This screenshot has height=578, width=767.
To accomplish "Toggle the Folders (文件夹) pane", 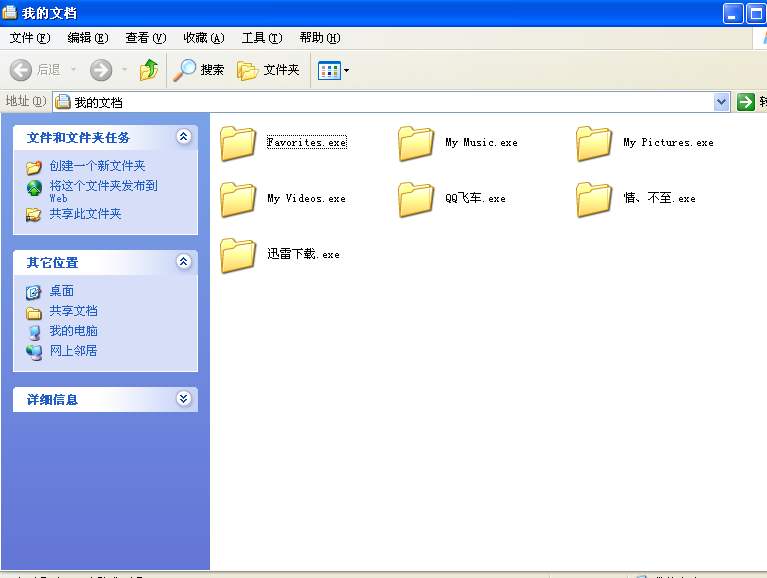I will click(268, 70).
